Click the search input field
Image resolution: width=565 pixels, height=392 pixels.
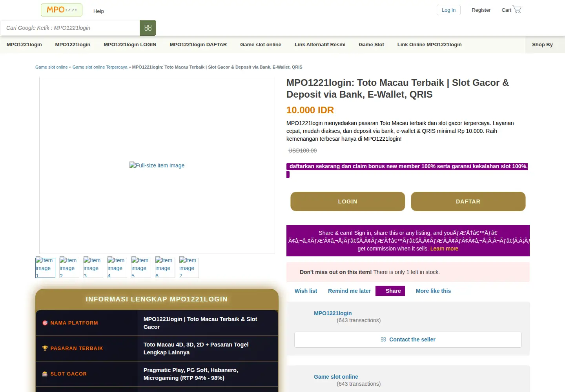pyautogui.click(x=70, y=28)
